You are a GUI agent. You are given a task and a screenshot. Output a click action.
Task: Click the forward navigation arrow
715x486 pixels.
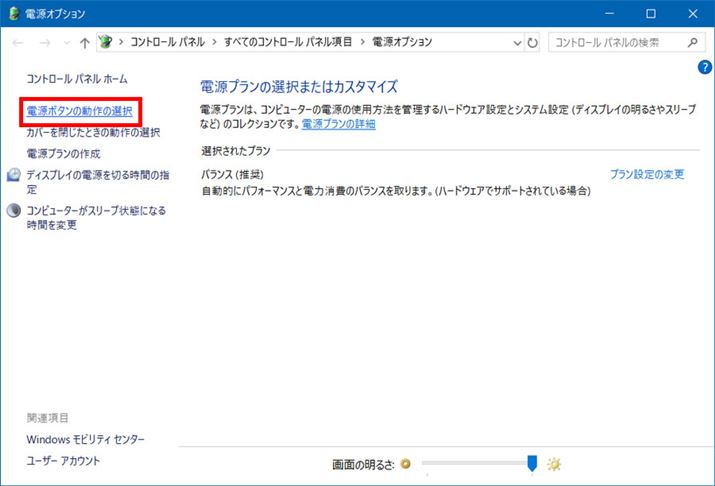click(x=43, y=43)
